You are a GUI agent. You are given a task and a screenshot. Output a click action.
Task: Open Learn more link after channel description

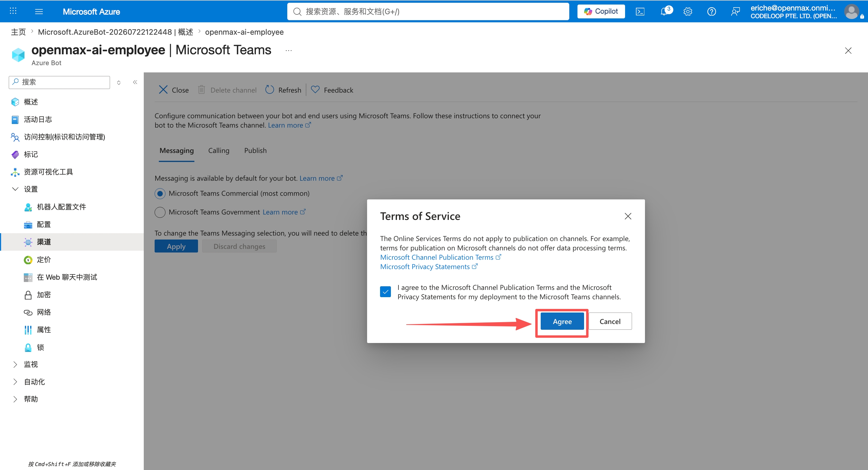289,125
